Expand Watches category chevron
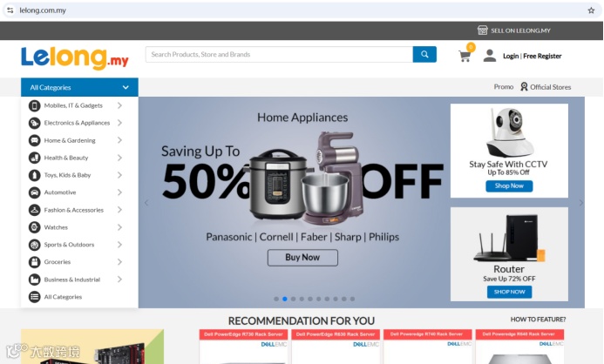The image size is (604, 364). [x=119, y=227]
